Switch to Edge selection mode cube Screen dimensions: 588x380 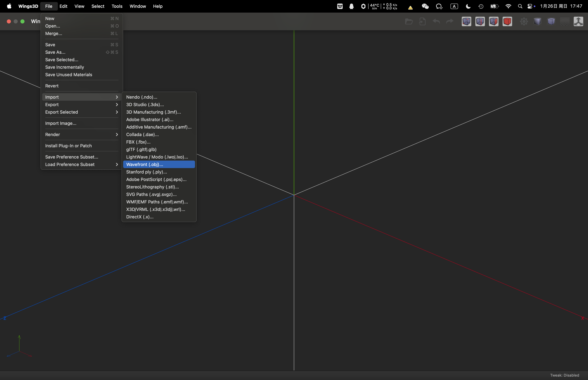point(480,21)
